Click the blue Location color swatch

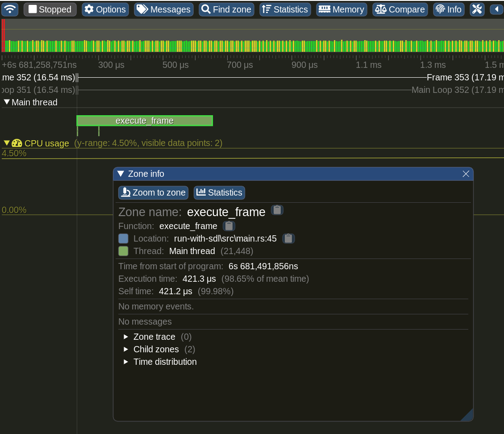click(123, 238)
